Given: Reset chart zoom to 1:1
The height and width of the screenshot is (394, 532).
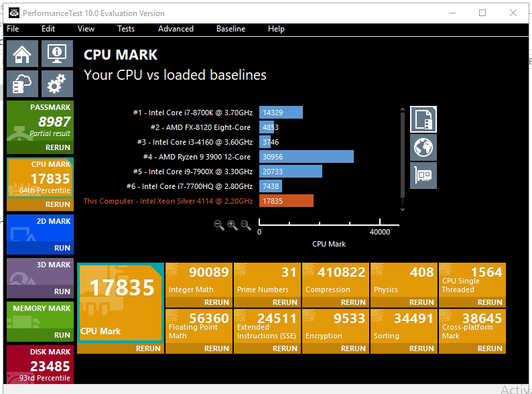Looking at the screenshot, I should coord(246,225).
